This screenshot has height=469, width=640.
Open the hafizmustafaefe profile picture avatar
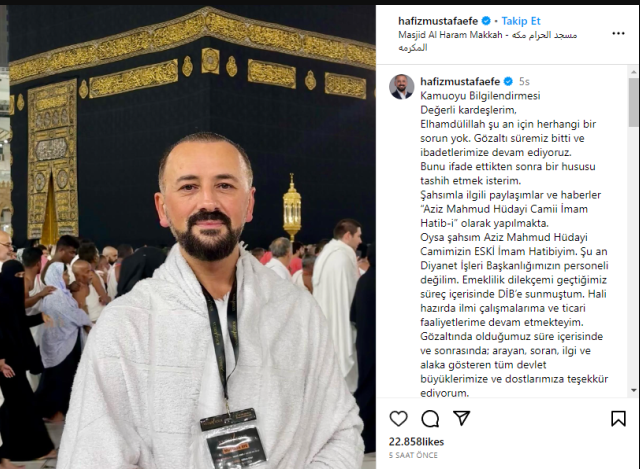[401, 87]
